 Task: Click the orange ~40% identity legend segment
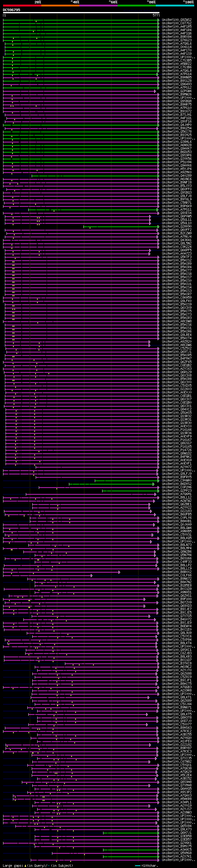[x=60, y=6]
